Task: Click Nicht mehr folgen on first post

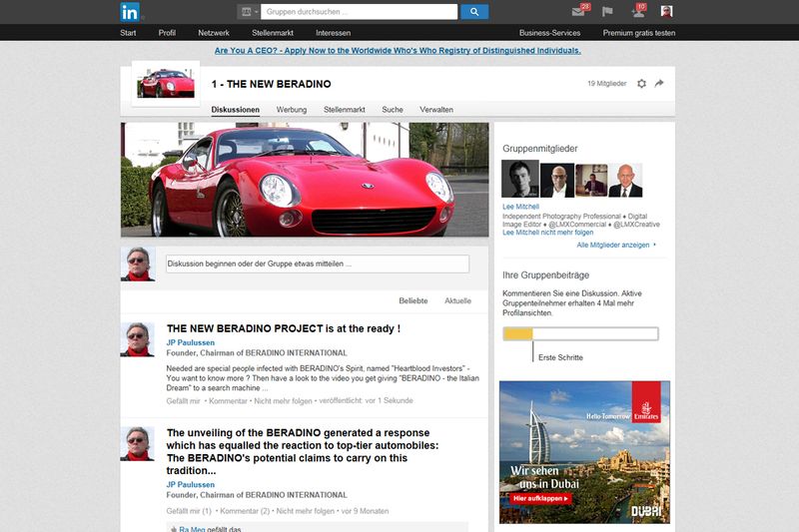Action: [283, 400]
